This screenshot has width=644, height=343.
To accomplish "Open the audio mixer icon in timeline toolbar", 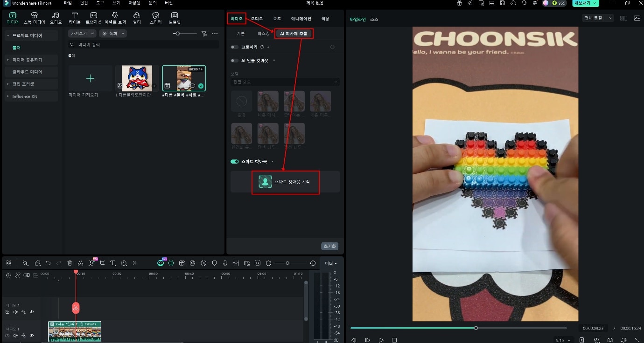I will pos(236,263).
